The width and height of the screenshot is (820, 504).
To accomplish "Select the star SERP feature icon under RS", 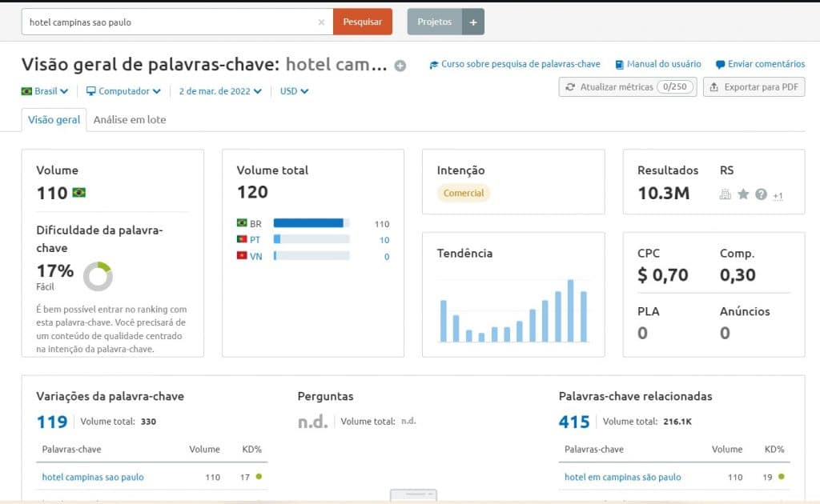I will pyautogui.click(x=744, y=194).
